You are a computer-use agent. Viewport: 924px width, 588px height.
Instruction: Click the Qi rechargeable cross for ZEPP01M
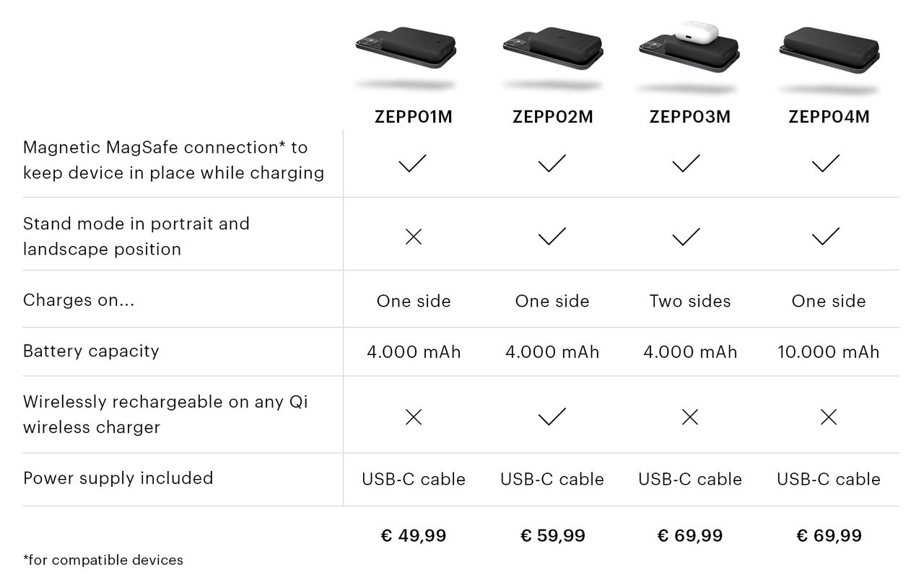tap(414, 417)
